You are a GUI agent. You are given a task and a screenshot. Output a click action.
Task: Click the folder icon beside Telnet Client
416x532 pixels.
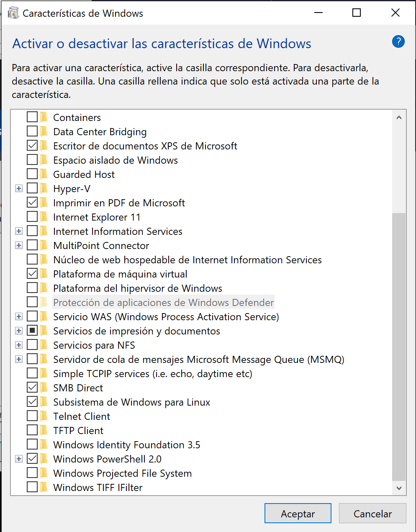pyautogui.click(x=44, y=416)
